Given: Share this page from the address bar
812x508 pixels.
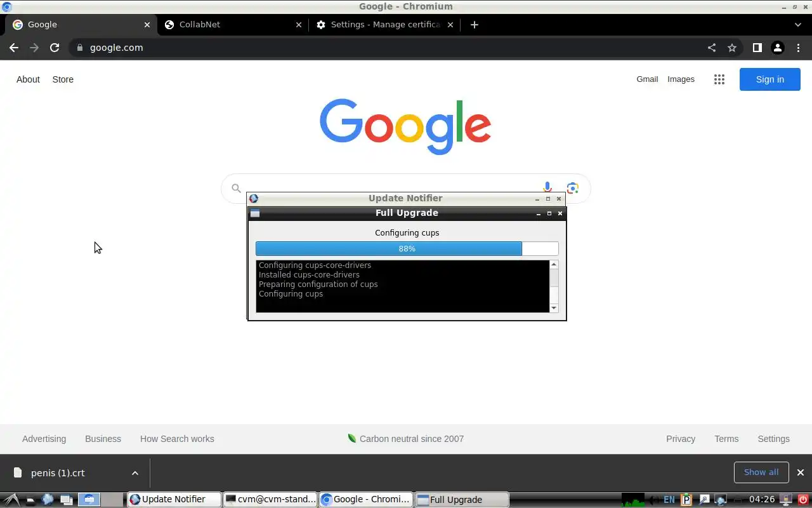Looking at the screenshot, I should (x=712, y=48).
